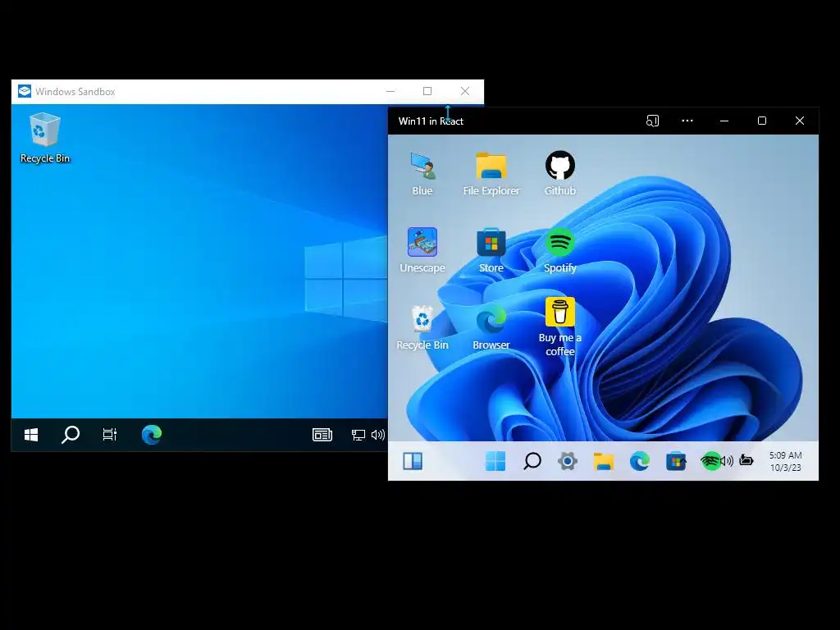
Task: Click Spotify icon in Win11 React taskbar
Action: pyautogui.click(x=711, y=461)
